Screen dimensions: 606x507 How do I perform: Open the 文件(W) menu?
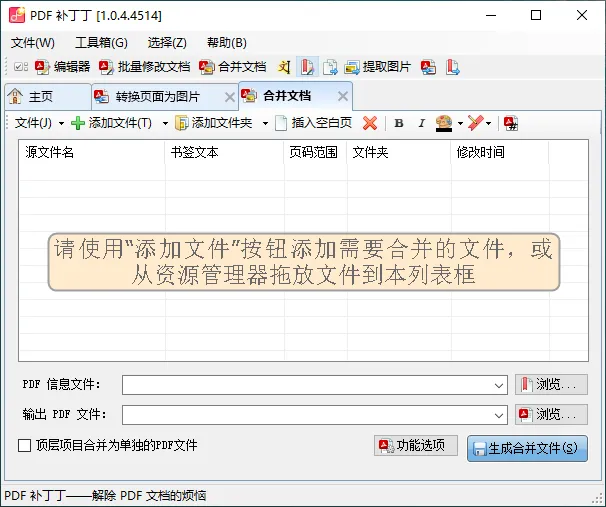(32, 43)
